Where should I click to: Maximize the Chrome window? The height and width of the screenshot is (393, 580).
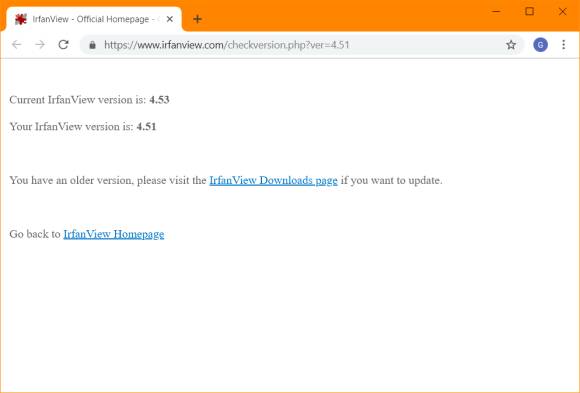coord(530,11)
